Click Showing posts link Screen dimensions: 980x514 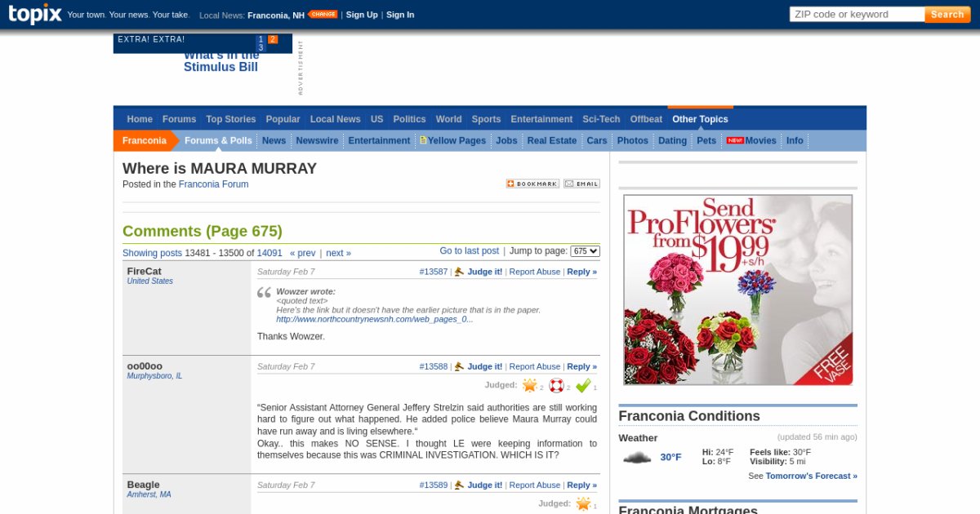click(152, 253)
